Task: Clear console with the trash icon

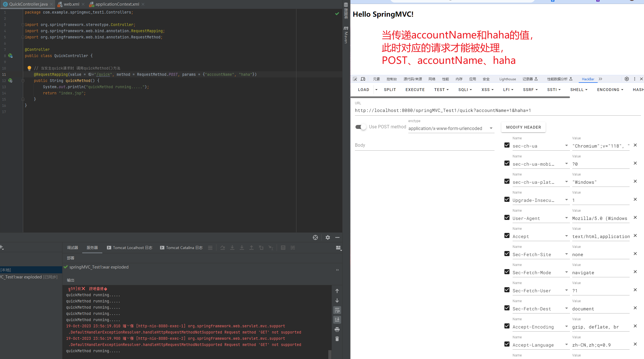Action: pyautogui.click(x=337, y=339)
